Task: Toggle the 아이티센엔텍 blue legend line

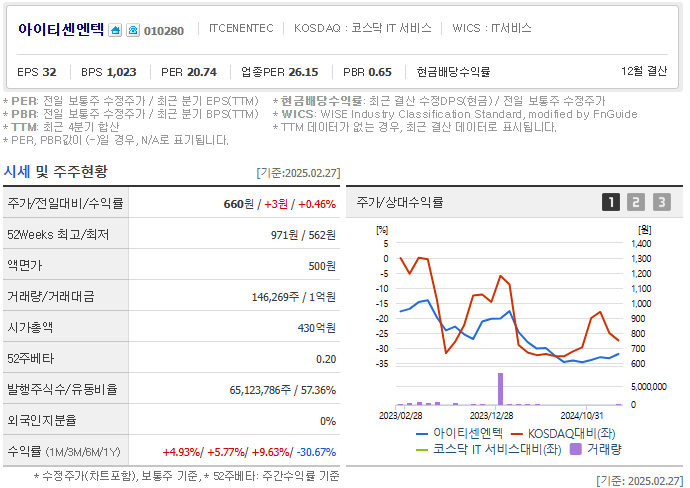Action: click(x=459, y=433)
